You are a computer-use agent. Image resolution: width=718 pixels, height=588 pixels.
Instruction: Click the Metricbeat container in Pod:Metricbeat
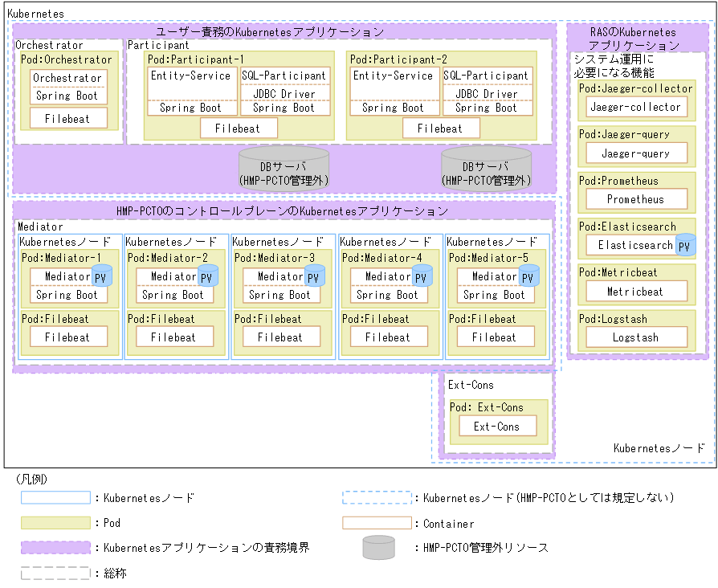pyautogui.click(x=635, y=292)
